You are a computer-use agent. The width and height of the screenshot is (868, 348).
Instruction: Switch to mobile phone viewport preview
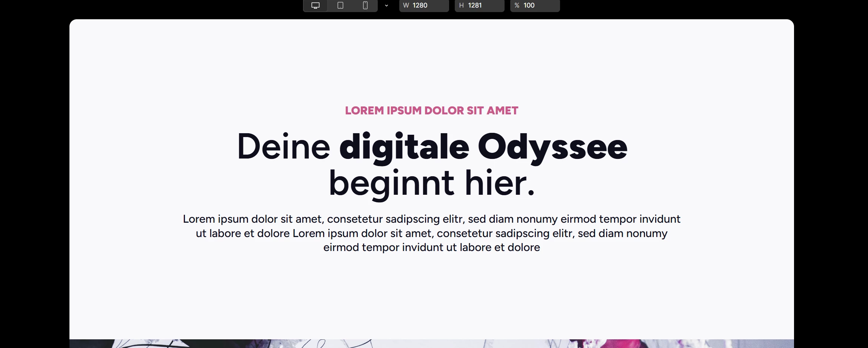[x=365, y=5]
